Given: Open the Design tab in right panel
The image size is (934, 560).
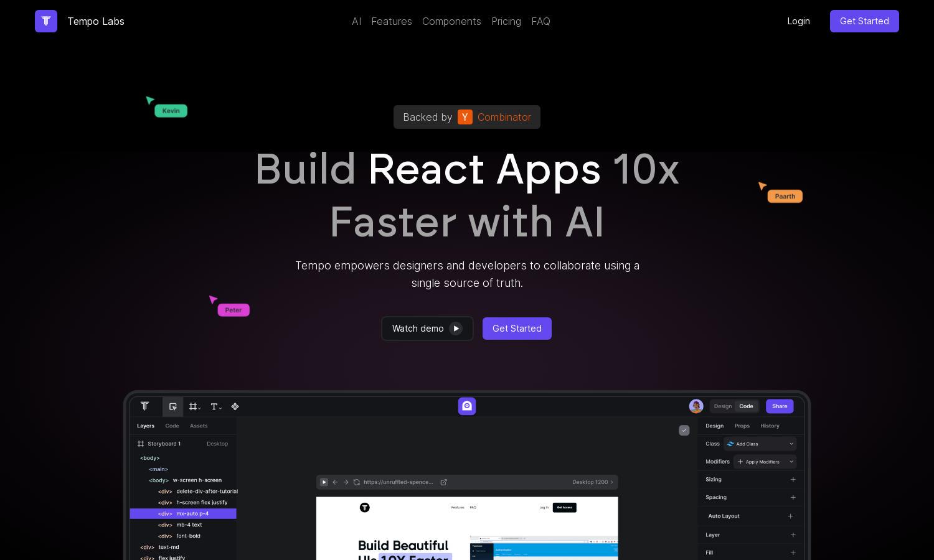Looking at the screenshot, I should (x=714, y=426).
